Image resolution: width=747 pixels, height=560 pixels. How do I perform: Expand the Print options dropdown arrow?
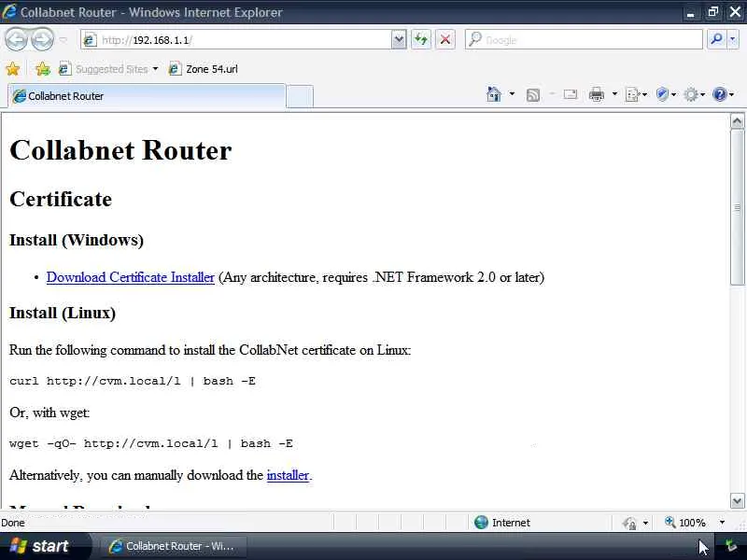click(614, 94)
